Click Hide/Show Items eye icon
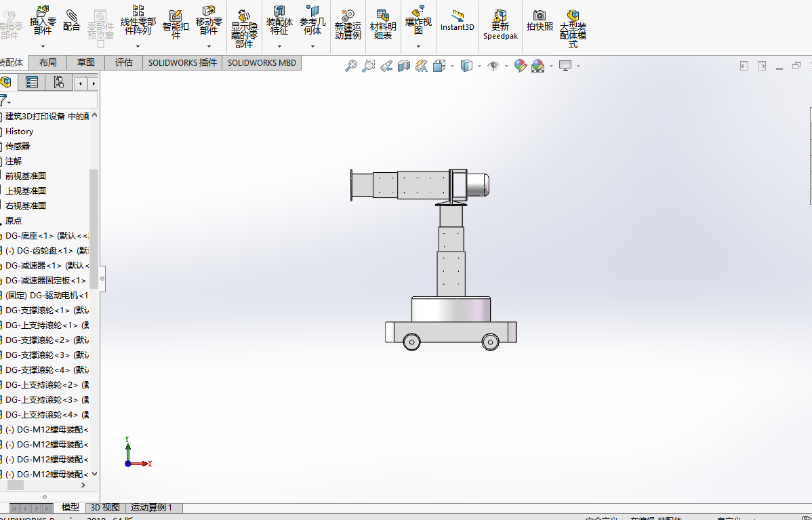This screenshot has height=520, width=812. [493, 66]
